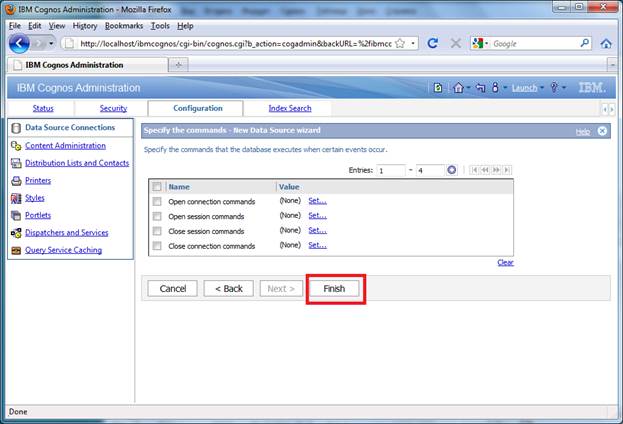This screenshot has width=623, height=424.
Task: Click Set for Close connection commands
Action: point(317,245)
